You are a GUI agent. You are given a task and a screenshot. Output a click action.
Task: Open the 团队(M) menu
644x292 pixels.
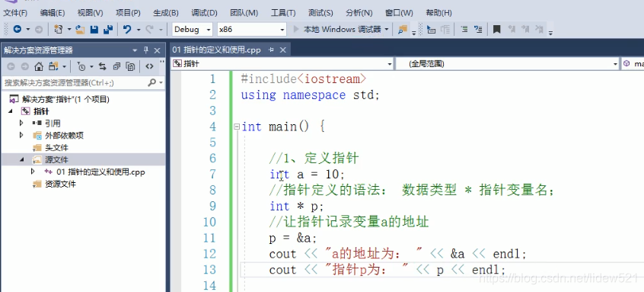pos(244,13)
